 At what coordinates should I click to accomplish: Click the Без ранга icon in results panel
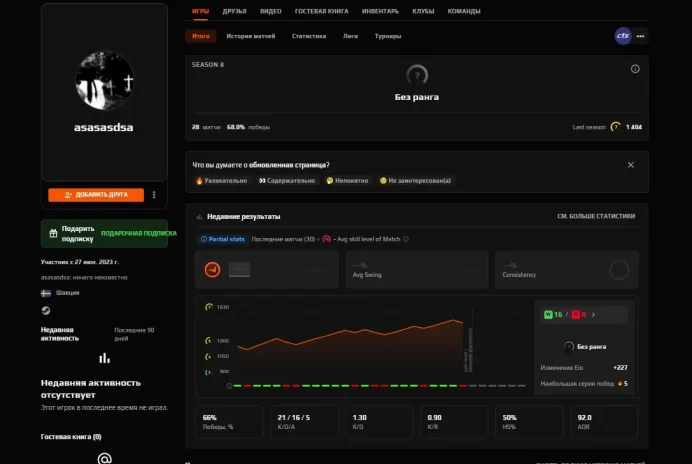(569, 347)
